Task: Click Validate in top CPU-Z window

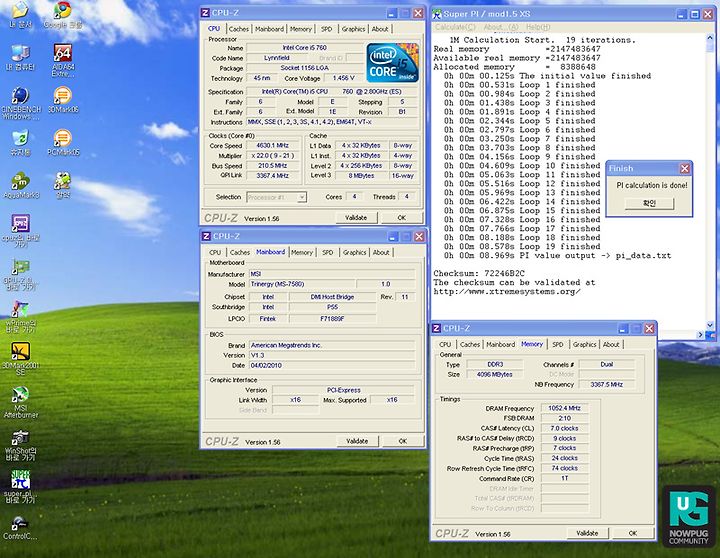Action: point(356,218)
